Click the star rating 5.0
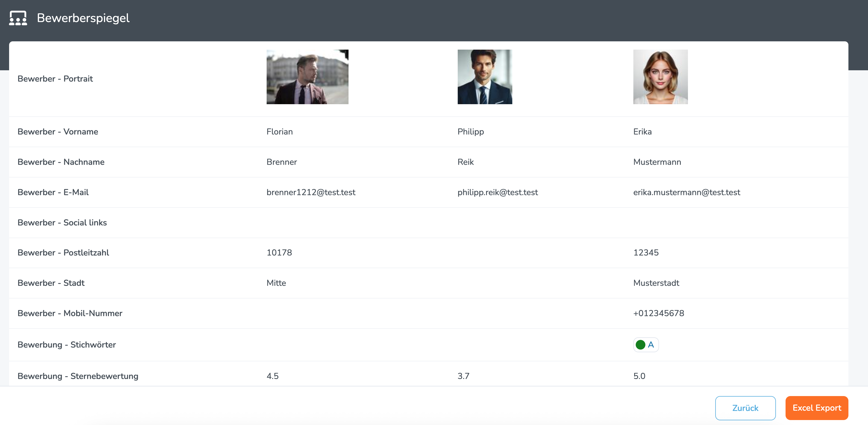 [x=639, y=376]
